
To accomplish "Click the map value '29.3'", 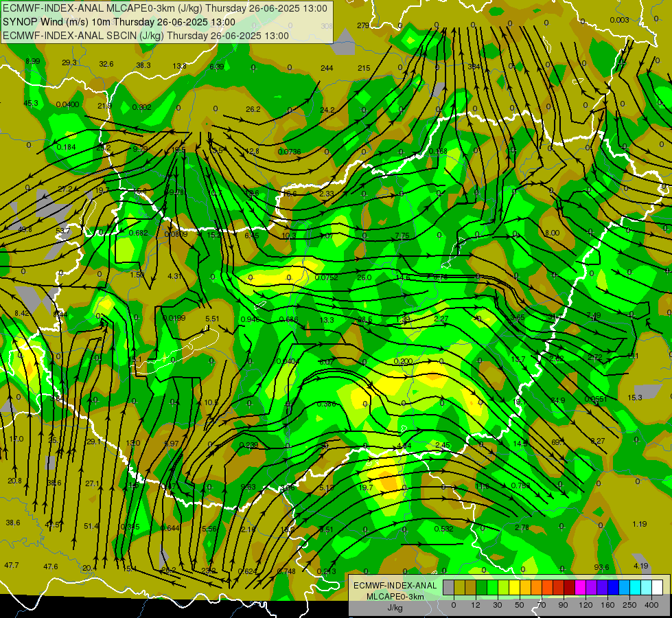I will pos(69,62).
